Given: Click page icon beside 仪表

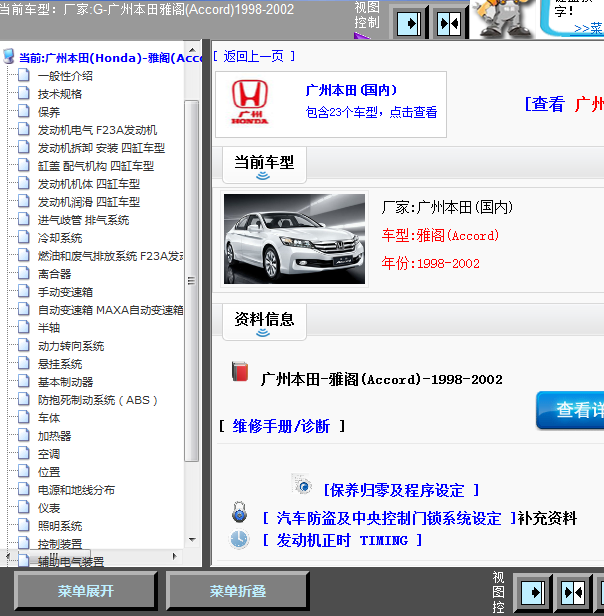Looking at the screenshot, I should tap(24, 507).
